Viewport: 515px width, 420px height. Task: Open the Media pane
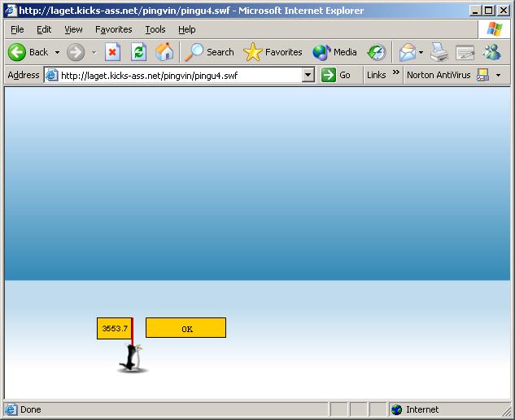[x=334, y=52]
